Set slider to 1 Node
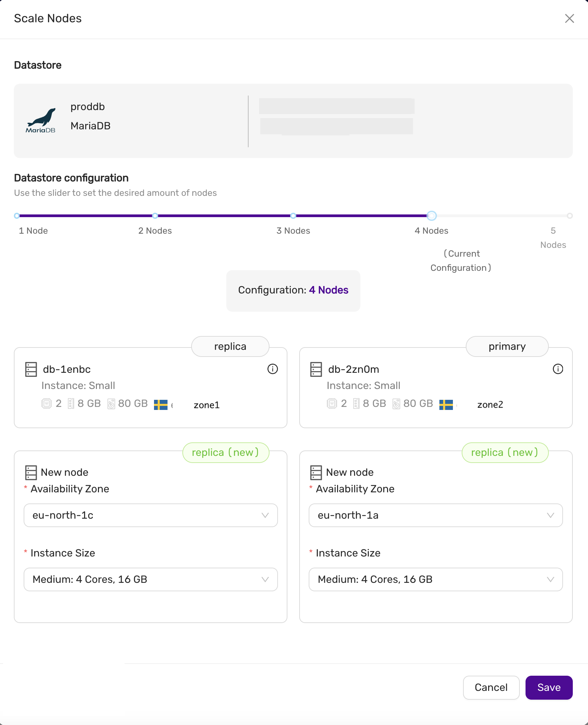This screenshot has height=725, width=588. pos(17,216)
